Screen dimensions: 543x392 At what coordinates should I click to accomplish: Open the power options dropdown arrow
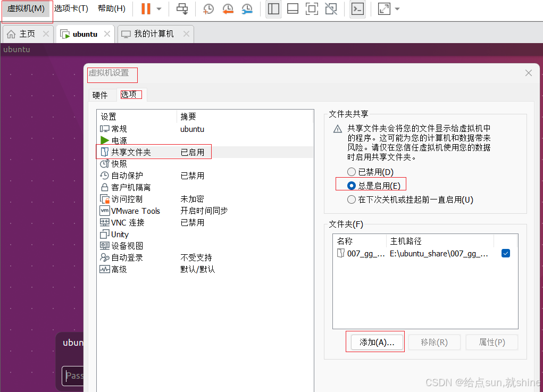[159, 9]
